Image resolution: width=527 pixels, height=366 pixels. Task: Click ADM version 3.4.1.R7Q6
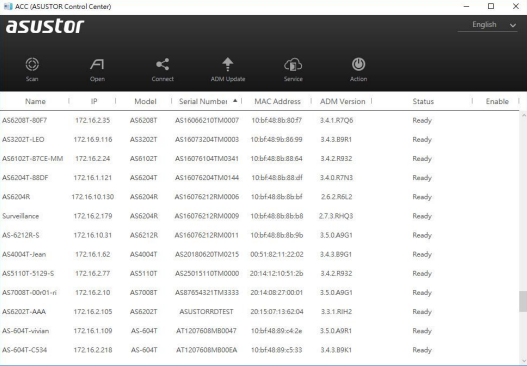click(336, 120)
